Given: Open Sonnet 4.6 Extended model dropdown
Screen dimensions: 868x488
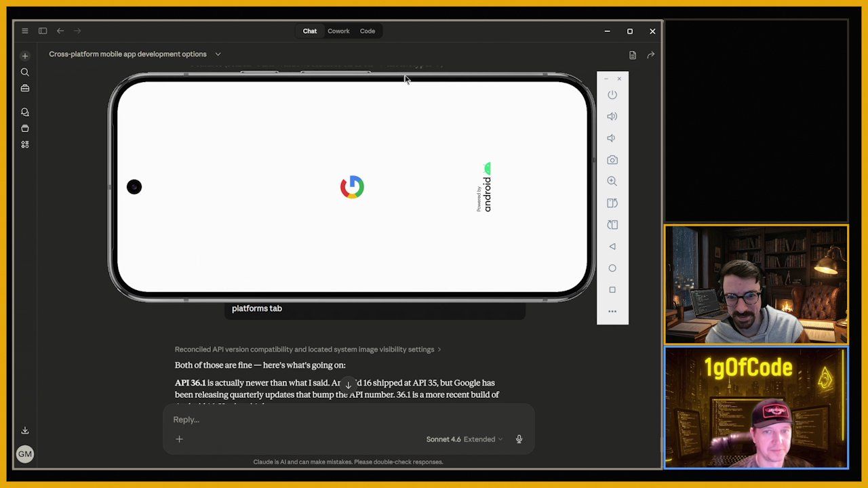Looking at the screenshot, I should [x=465, y=439].
